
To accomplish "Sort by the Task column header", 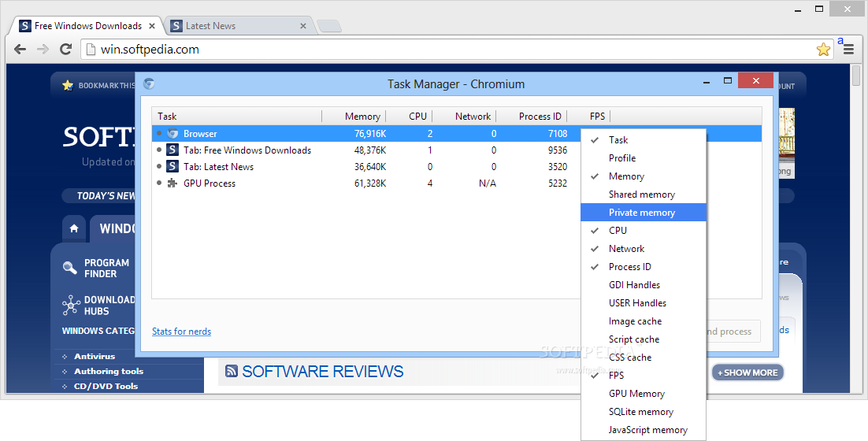I will click(237, 117).
